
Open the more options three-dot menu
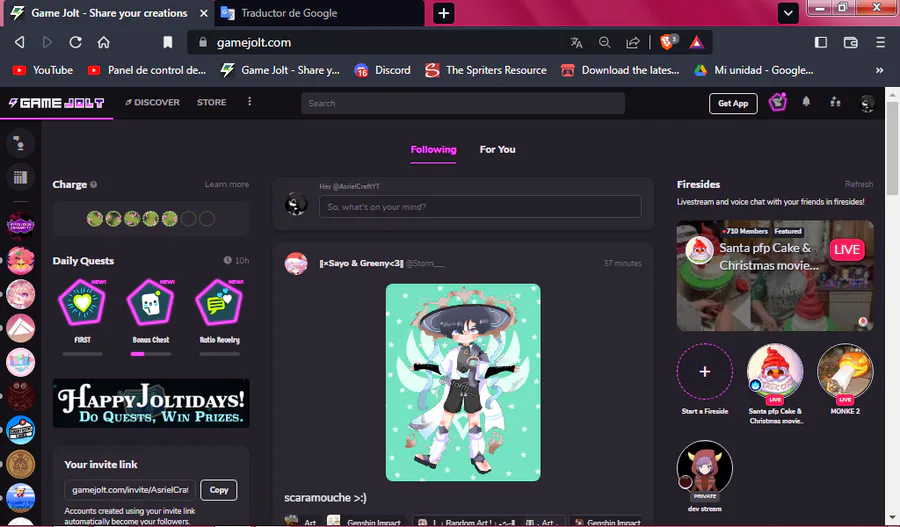pos(249,102)
